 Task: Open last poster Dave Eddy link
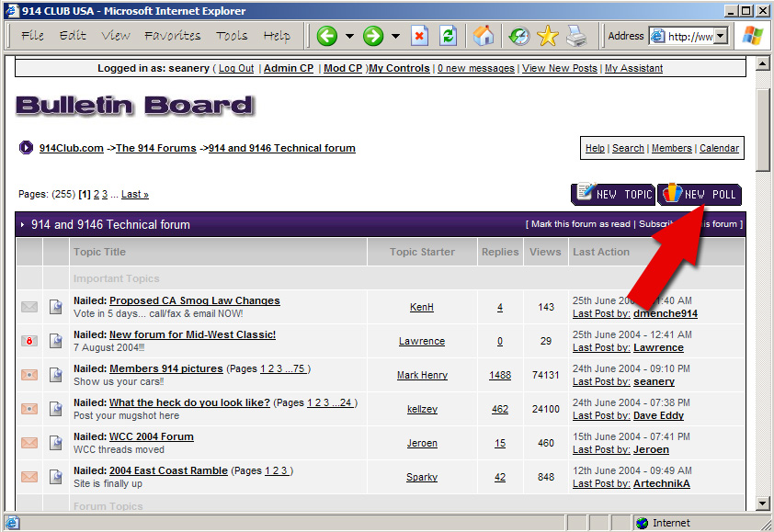click(658, 415)
